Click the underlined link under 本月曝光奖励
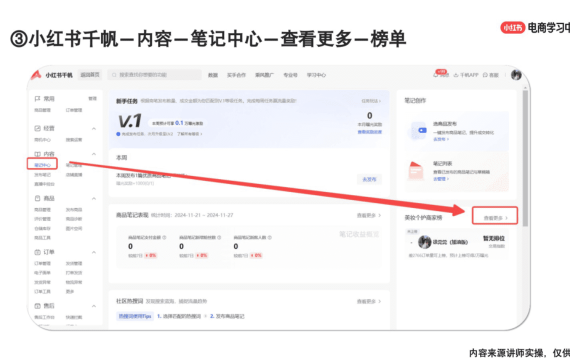The image size is (570, 360). click(x=370, y=132)
